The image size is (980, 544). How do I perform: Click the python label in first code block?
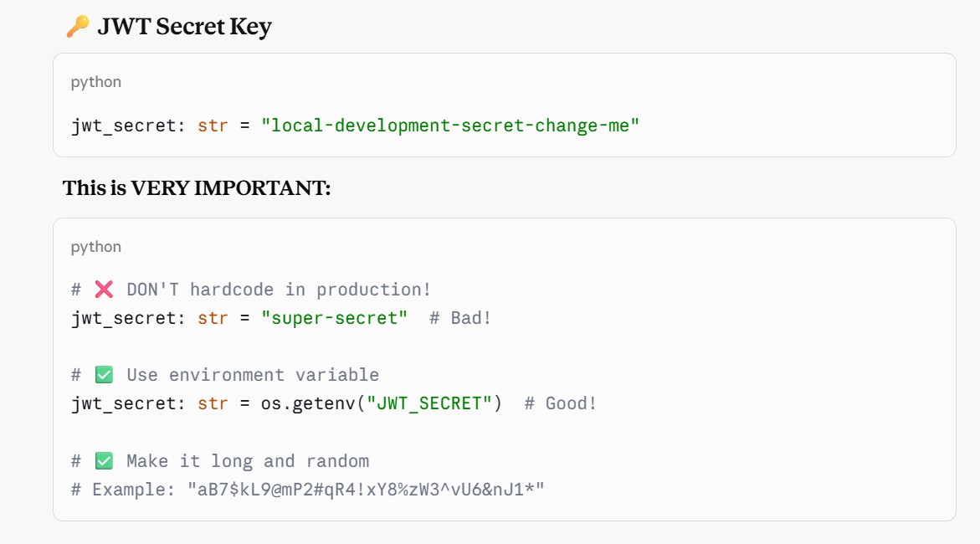[95, 83]
